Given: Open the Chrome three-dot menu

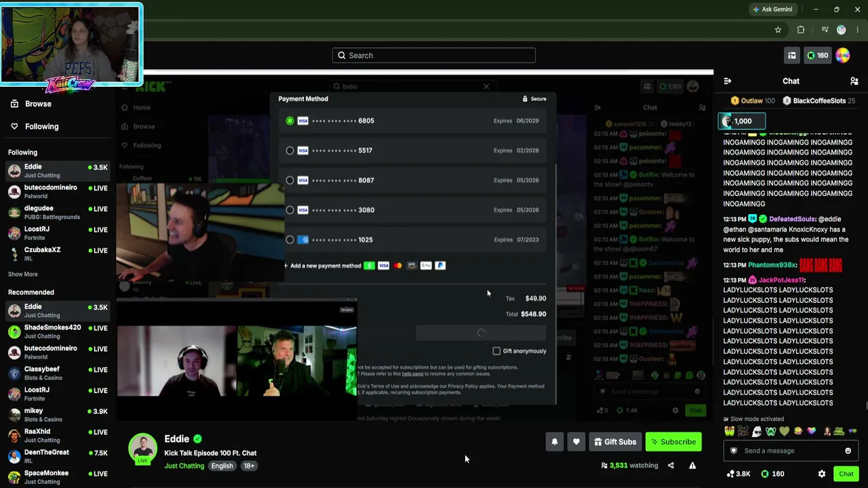Looking at the screenshot, I should click(858, 30).
